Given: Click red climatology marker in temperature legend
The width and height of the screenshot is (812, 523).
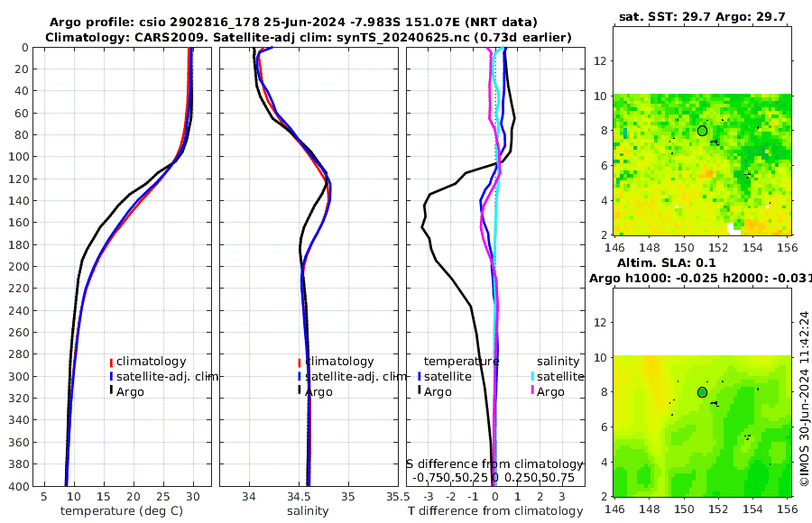Looking at the screenshot, I should (111, 362).
